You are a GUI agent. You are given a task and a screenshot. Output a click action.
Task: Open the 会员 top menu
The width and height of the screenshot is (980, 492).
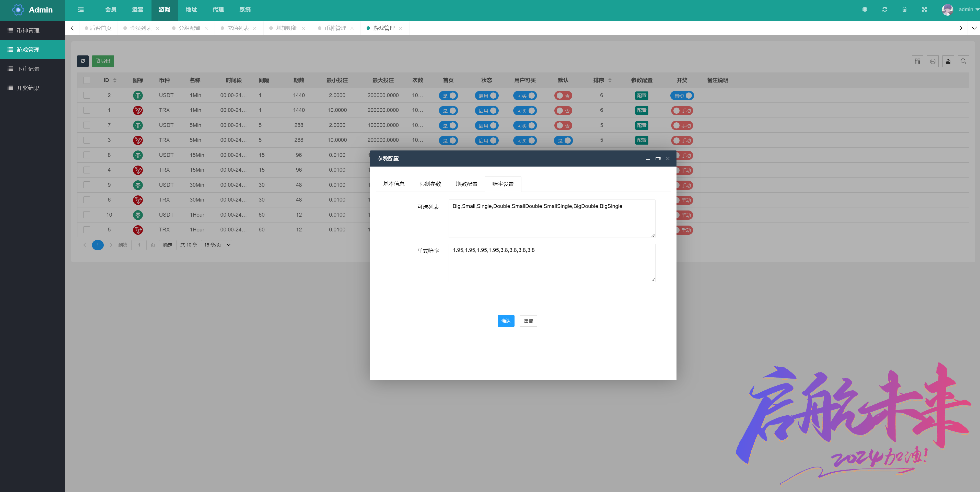[x=111, y=9]
